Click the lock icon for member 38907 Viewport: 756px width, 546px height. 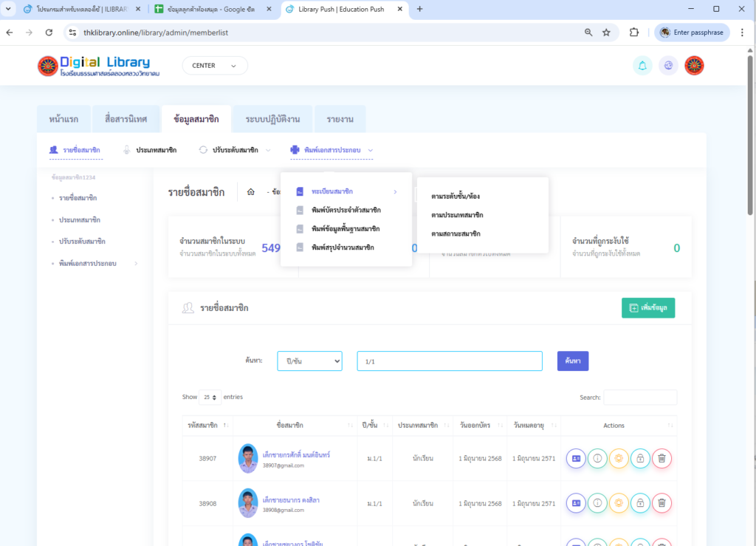(x=640, y=458)
